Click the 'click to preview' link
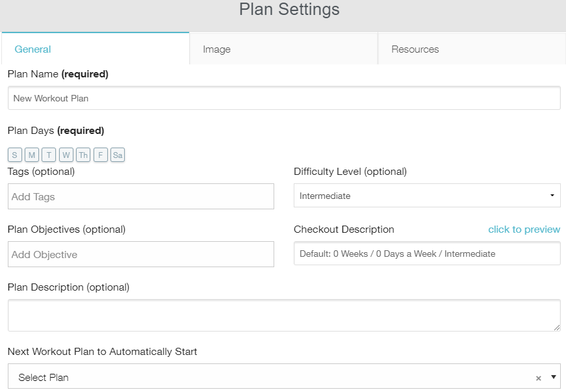Screen dimensions: 566x392 [524, 229]
